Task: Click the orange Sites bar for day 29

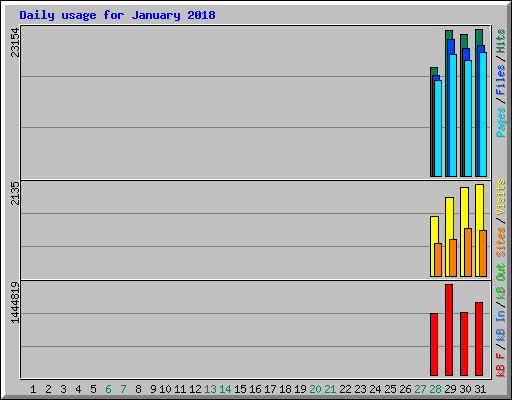Action: click(453, 258)
